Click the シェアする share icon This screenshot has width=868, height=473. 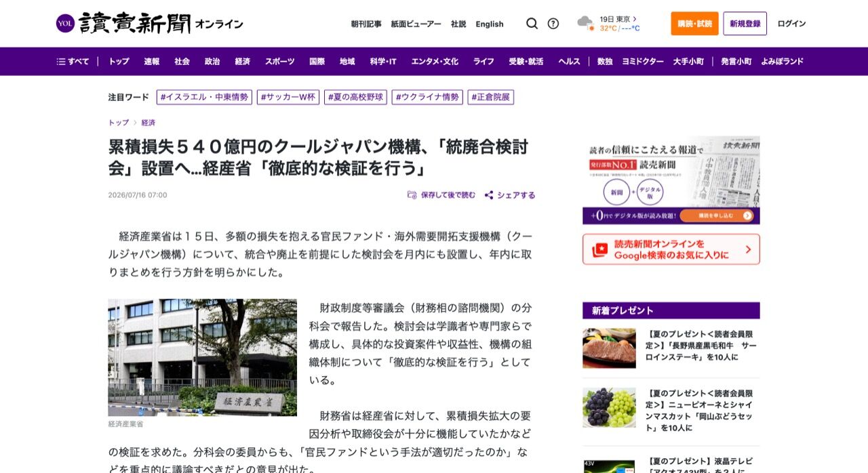[x=489, y=195]
